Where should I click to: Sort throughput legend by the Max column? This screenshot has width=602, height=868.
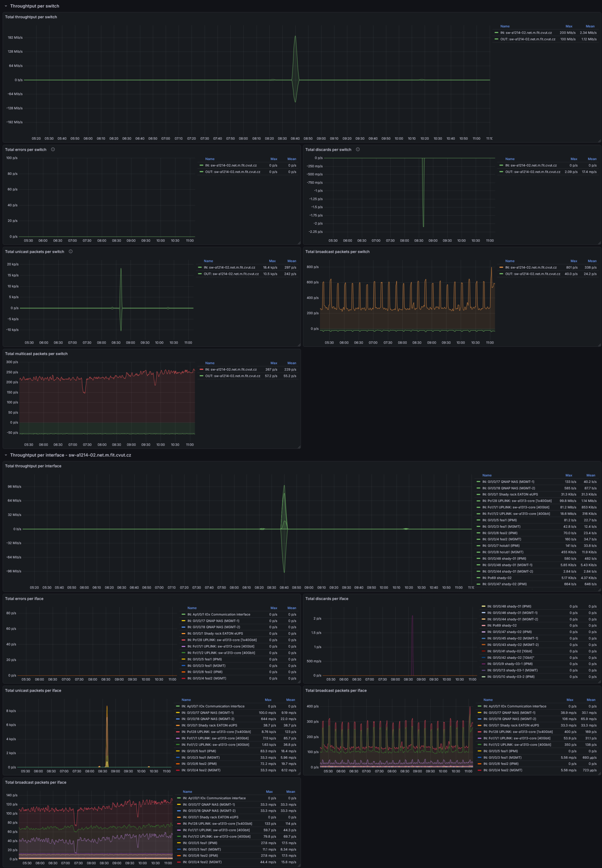coord(569,26)
